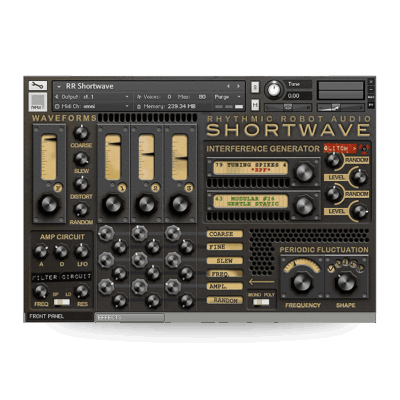Click the Waveforms COARSE knob
This screenshot has height=400, width=400.
pos(81,133)
